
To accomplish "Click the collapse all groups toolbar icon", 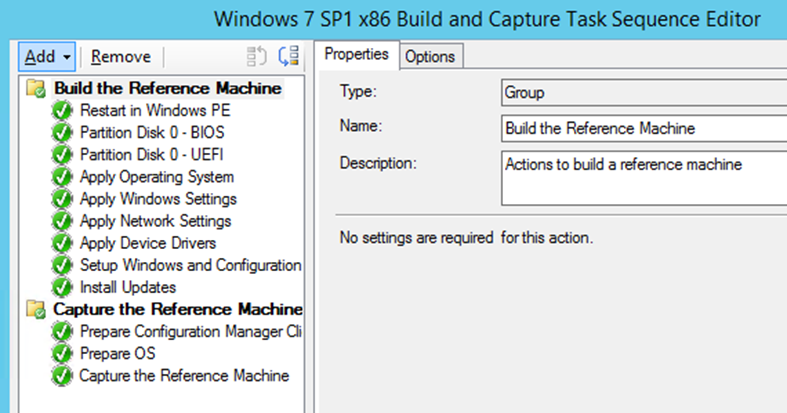I will tap(256, 56).
